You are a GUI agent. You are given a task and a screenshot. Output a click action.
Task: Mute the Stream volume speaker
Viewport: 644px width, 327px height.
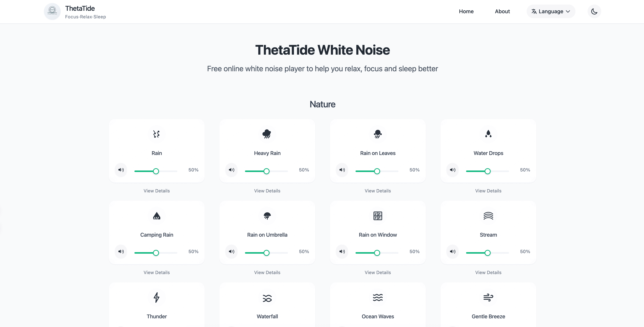point(452,251)
